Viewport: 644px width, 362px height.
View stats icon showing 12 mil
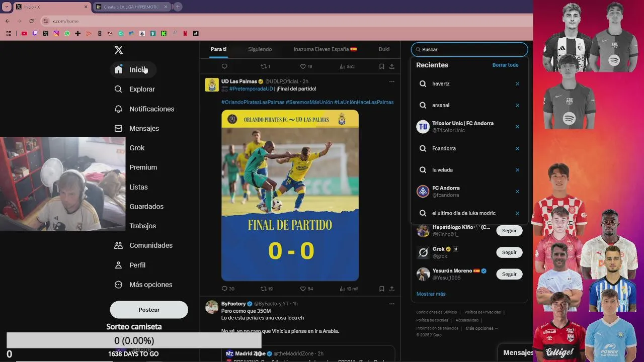point(342,289)
